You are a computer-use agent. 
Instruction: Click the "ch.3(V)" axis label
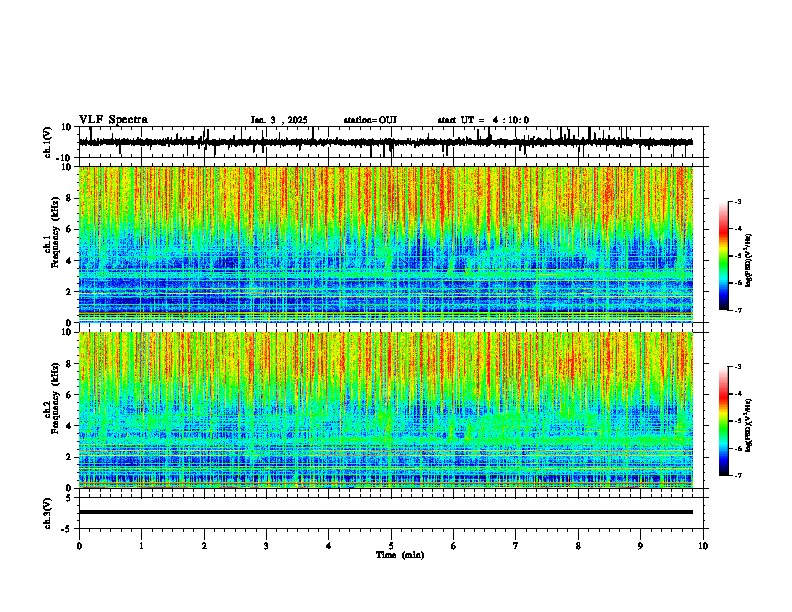(x=48, y=513)
